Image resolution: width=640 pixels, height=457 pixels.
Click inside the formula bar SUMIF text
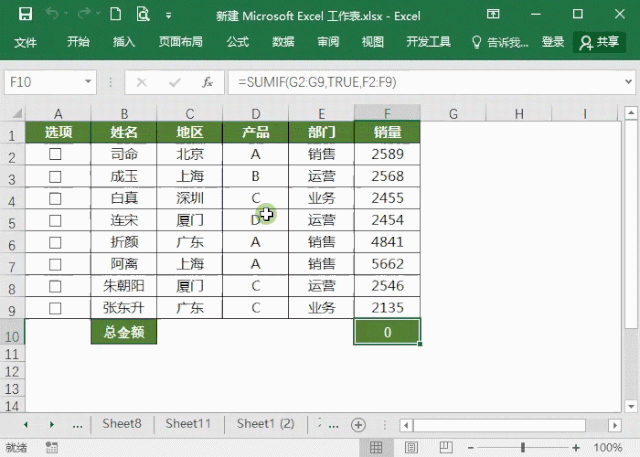coord(317,82)
